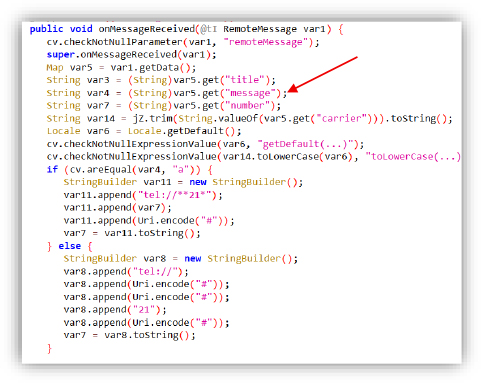481x383 pixels.
Task: Select the "getDefault(...)" string literal
Action: tap(306, 144)
